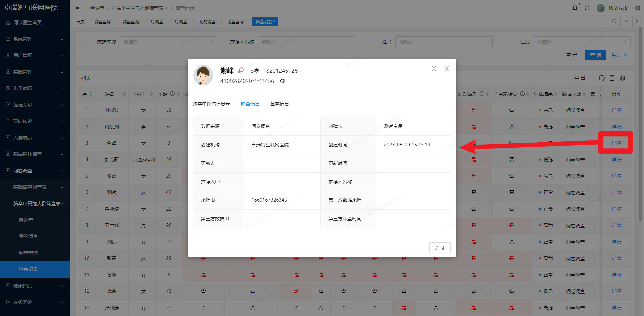Maximize the 谢峰 detail dialog
Image resolution: width=644 pixels, height=316 pixels.
click(x=434, y=69)
